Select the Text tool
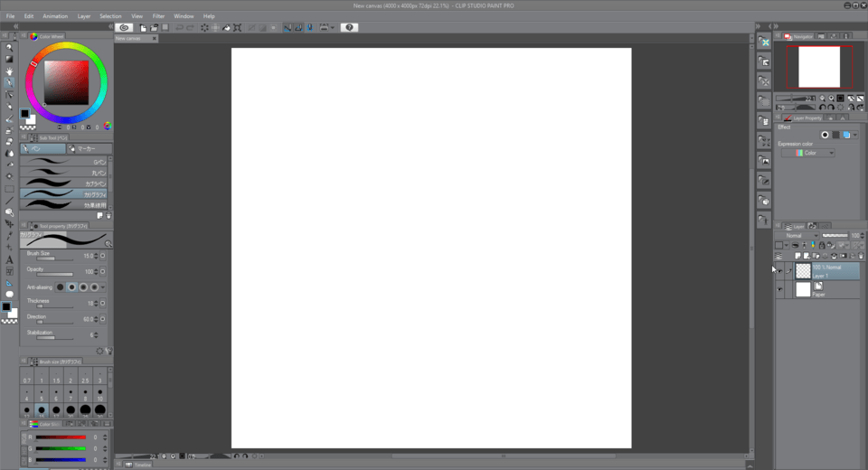Viewport: 868px width, 470px height. pos(9,259)
